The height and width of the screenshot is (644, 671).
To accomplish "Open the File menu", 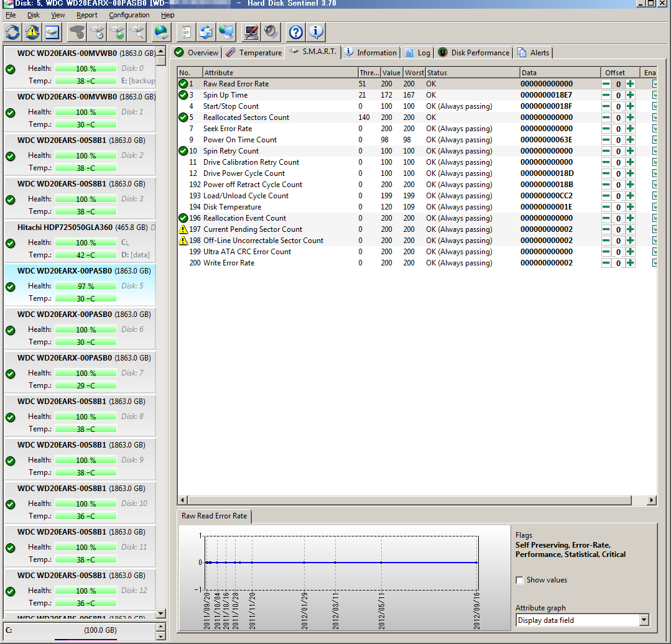I will click(x=11, y=15).
